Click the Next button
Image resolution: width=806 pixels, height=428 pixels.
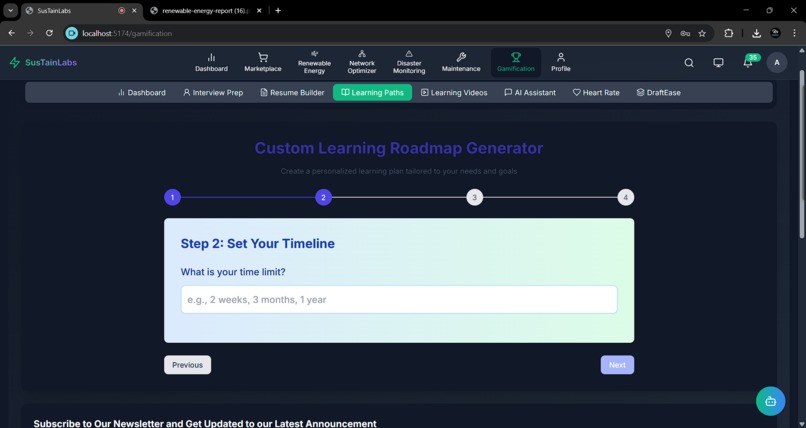pyautogui.click(x=617, y=365)
